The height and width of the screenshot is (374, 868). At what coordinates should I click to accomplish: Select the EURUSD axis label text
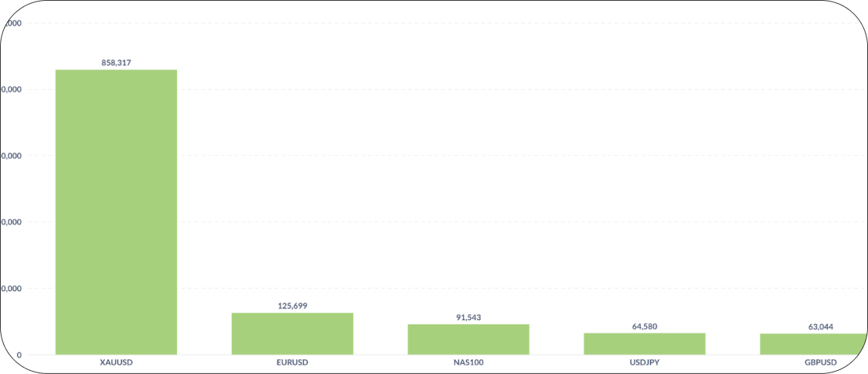pos(292,363)
